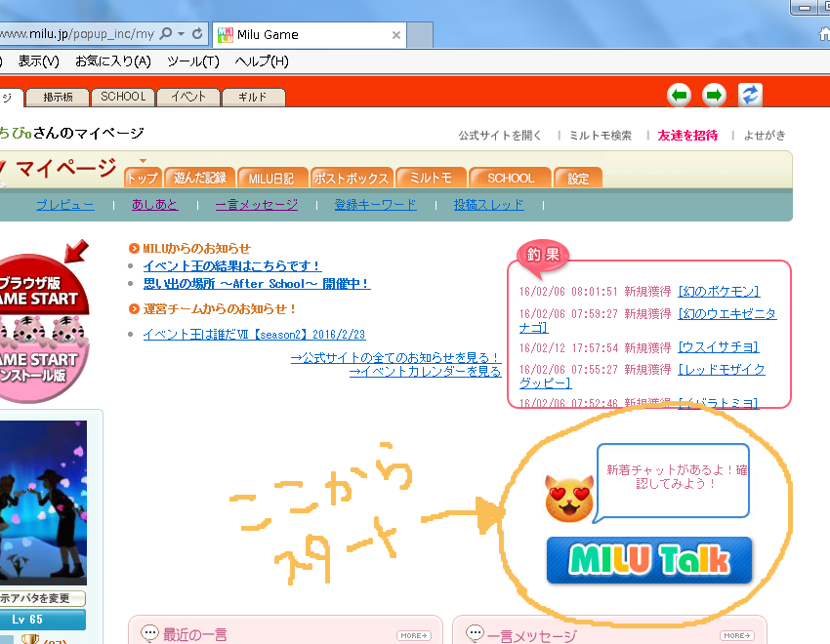Open the 遊んだ記録 tab
This screenshot has height=644, width=830.
[199, 178]
